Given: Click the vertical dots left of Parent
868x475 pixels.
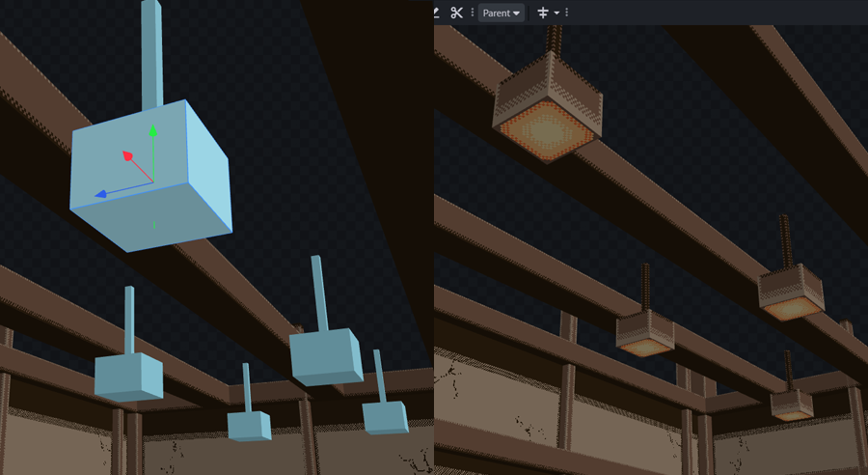Looking at the screenshot, I should pos(472,13).
